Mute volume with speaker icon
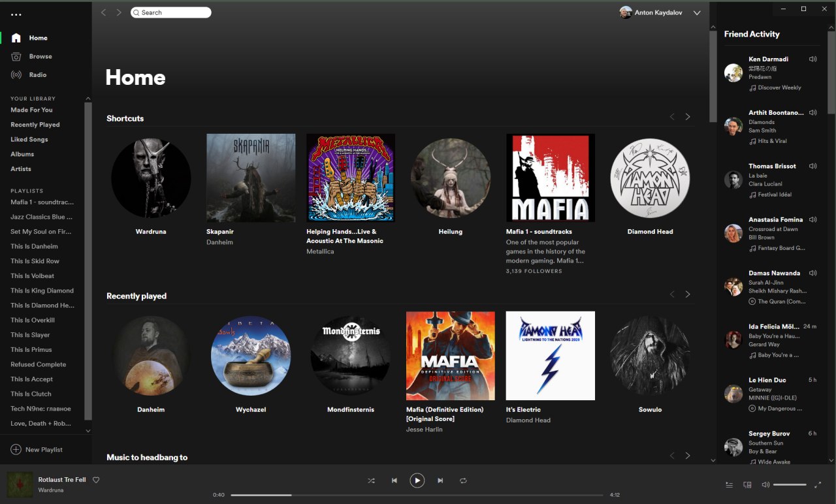Viewport: 836px width, 504px height. (x=765, y=485)
